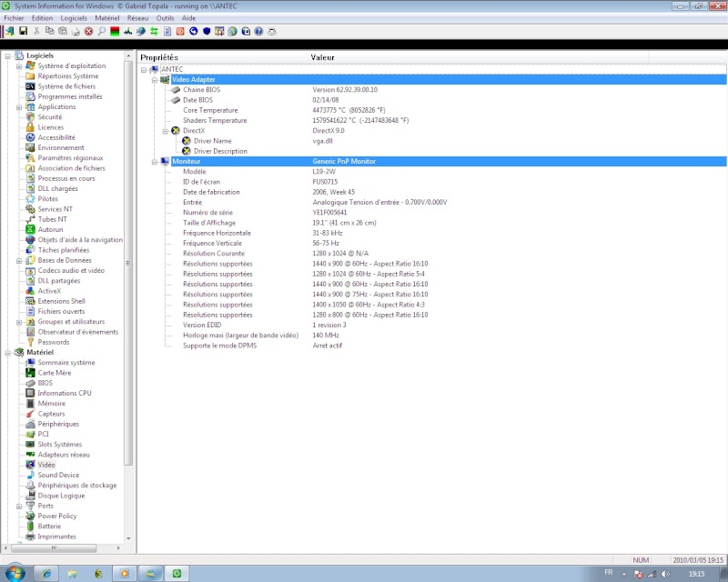Open Internet Explorer from taskbar
Image resolution: width=728 pixels, height=582 pixels.
pyautogui.click(x=46, y=574)
